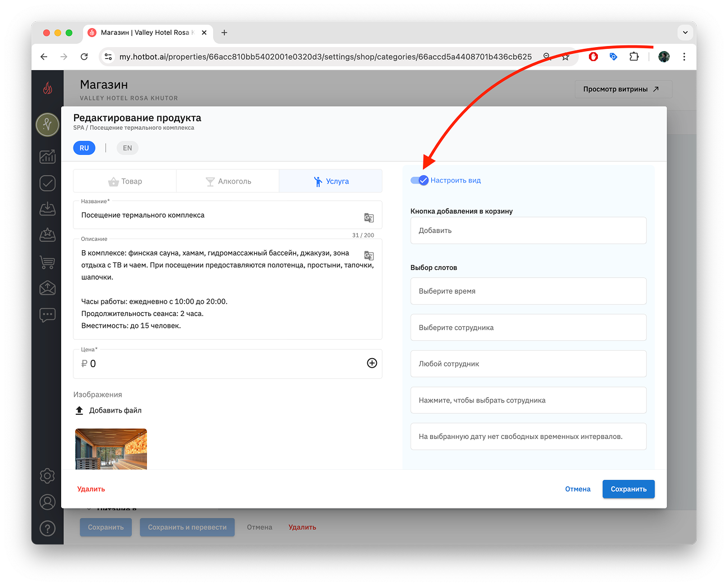Click the Любой сотрудник field
The image size is (728, 586).
click(528, 364)
